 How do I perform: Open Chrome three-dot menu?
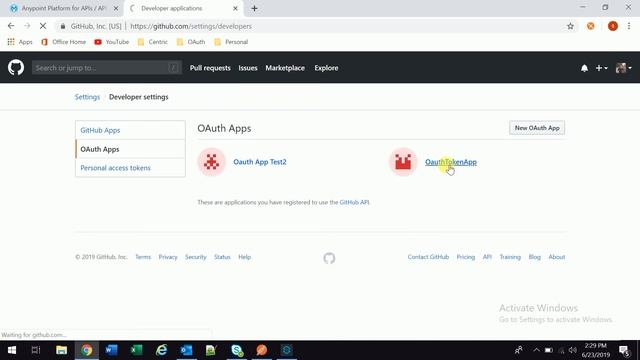click(629, 26)
